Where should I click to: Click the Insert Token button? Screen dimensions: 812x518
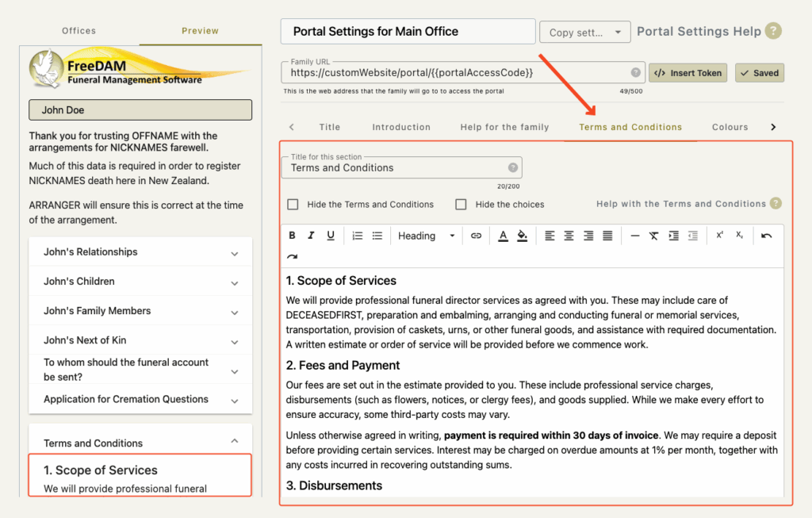pos(688,73)
